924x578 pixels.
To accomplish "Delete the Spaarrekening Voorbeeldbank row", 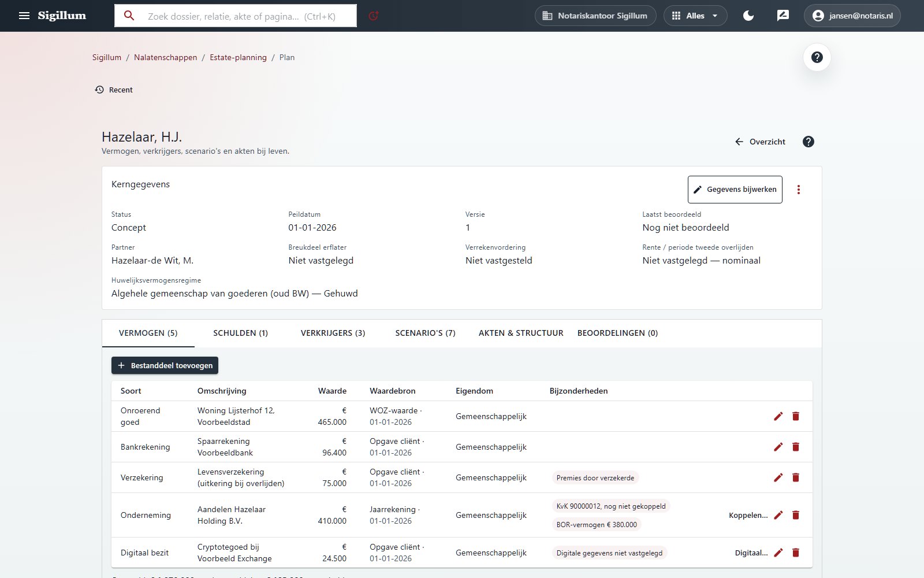I will (796, 447).
